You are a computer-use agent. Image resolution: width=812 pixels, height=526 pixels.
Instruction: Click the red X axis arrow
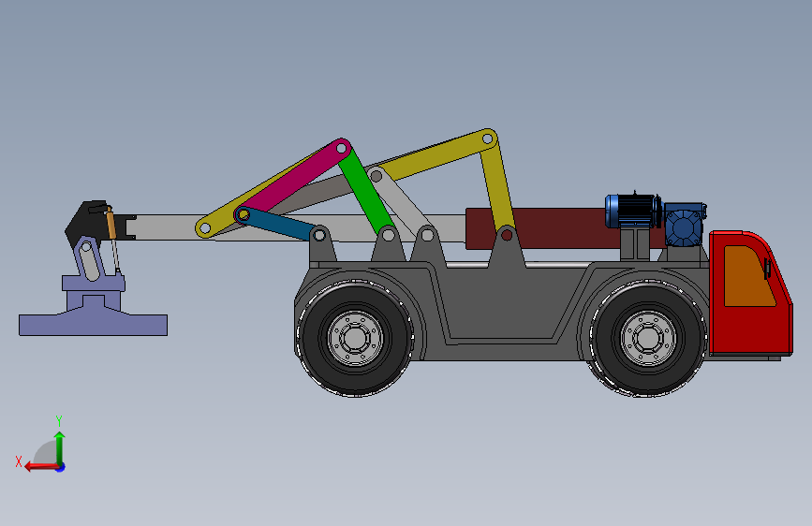click(40, 467)
